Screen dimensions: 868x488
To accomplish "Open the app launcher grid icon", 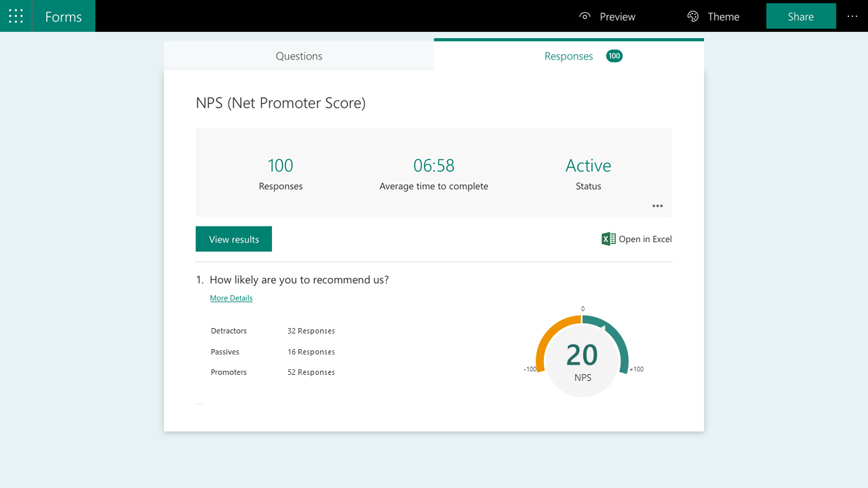I will [15, 16].
